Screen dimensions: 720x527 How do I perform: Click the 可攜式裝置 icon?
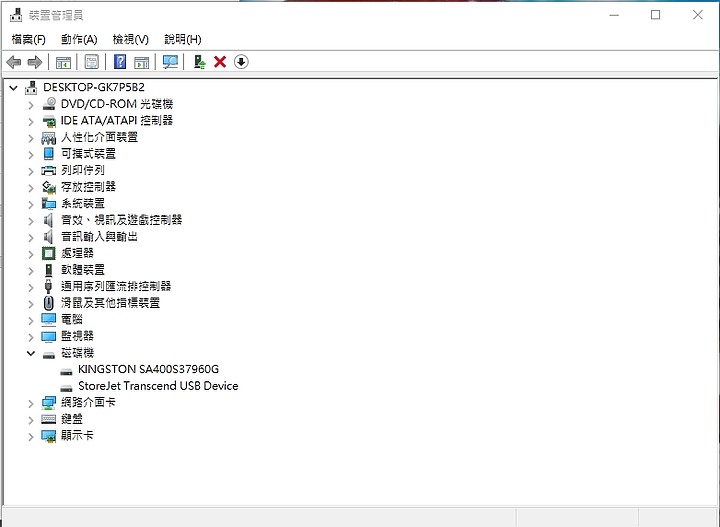coord(49,154)
